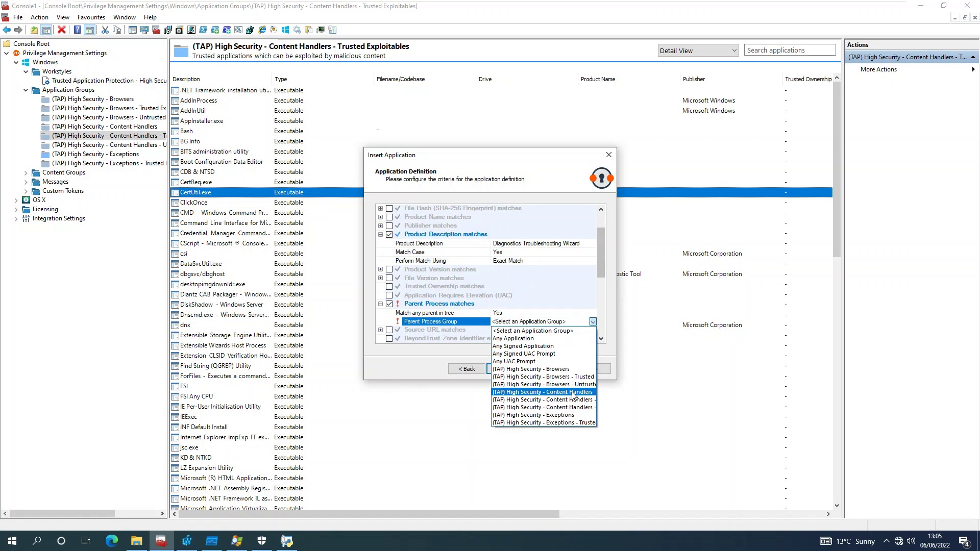Click the Back arrow in toolbar

coord(7,30)
